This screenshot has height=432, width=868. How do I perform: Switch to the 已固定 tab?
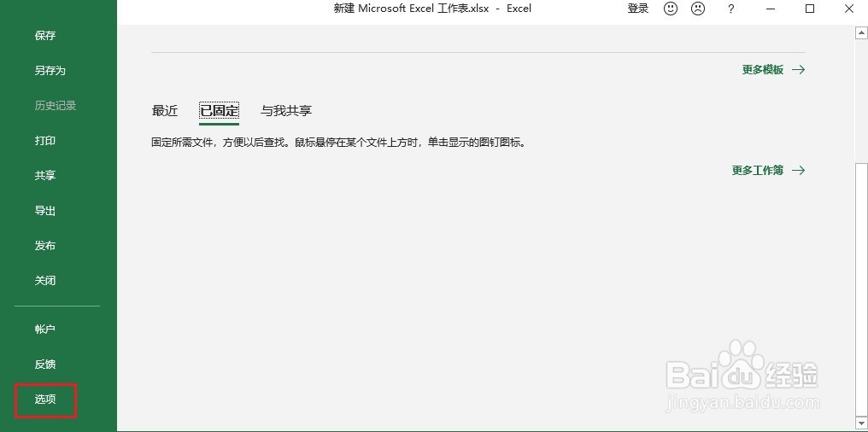220,111
